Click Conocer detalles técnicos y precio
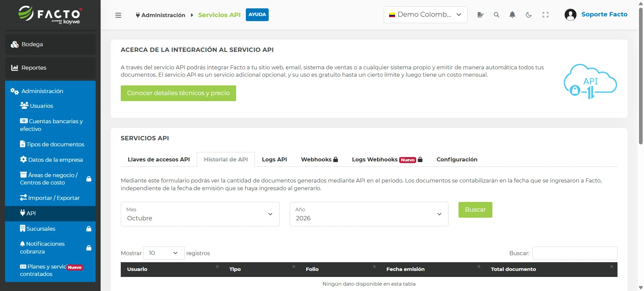Viewport: 644px width, 291px height. pos(178,93)
